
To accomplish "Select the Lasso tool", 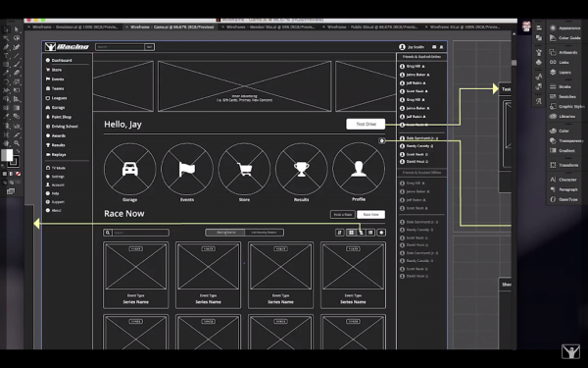I will pyautogui.click(x=17, y=38).
